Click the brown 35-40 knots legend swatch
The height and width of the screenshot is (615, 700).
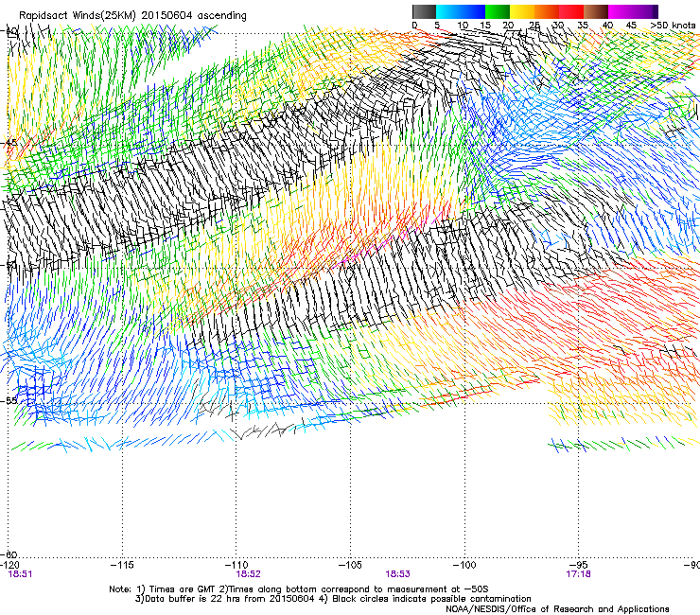pos(596,11)
